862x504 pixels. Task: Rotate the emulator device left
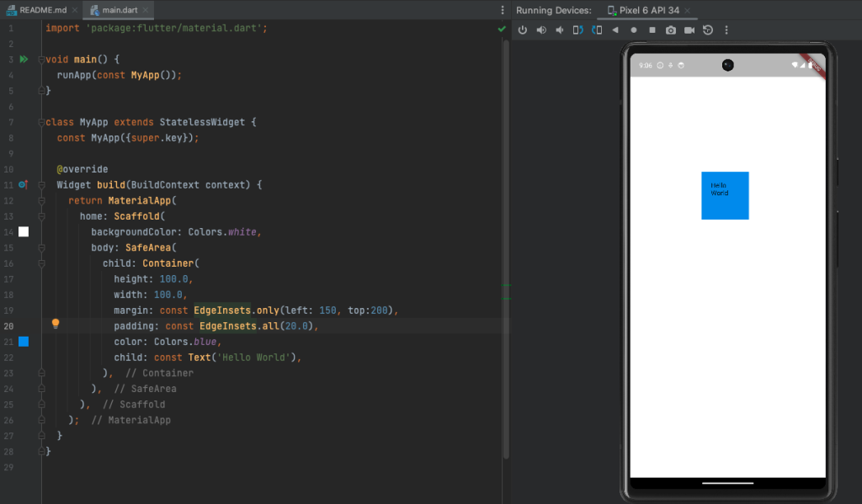pyautogui.click(x=577, y=30)
